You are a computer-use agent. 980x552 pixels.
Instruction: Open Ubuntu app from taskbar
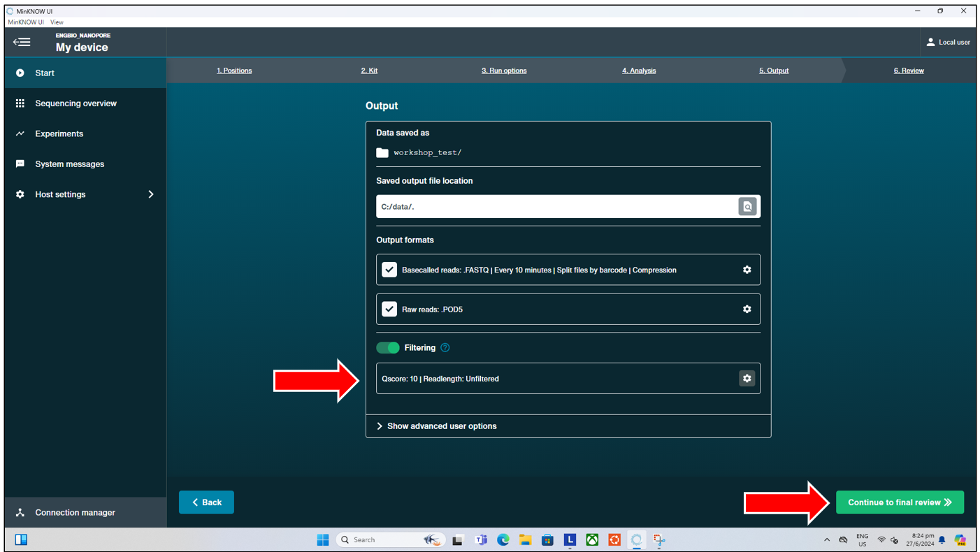614,539
